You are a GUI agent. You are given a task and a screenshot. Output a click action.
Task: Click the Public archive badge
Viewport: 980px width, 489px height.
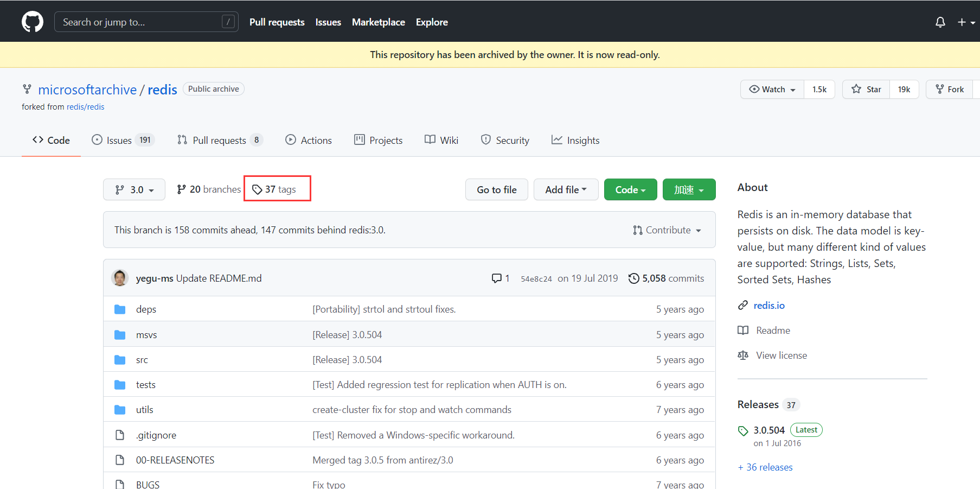click(214, 89)
